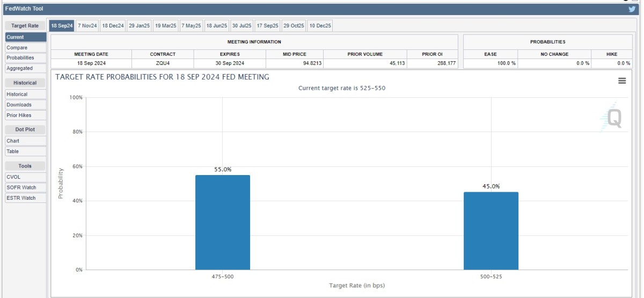
Task: Select the 18 Sep24 meeting tab
Action: [61, 26]
